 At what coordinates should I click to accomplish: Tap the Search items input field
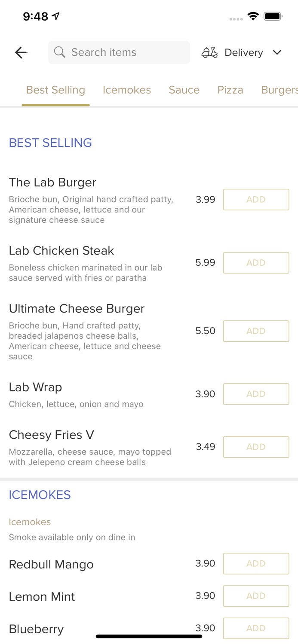119,52
